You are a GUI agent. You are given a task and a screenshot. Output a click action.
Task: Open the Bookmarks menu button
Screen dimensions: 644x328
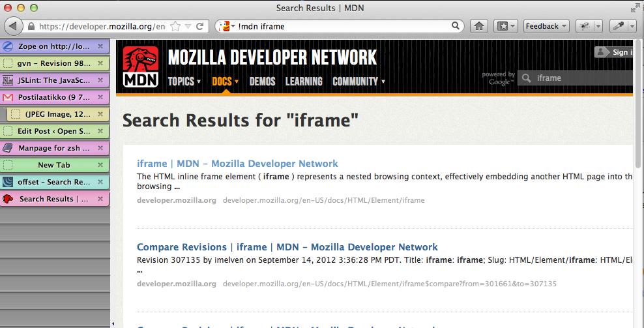pyautogui.click(x=506, y=26)
